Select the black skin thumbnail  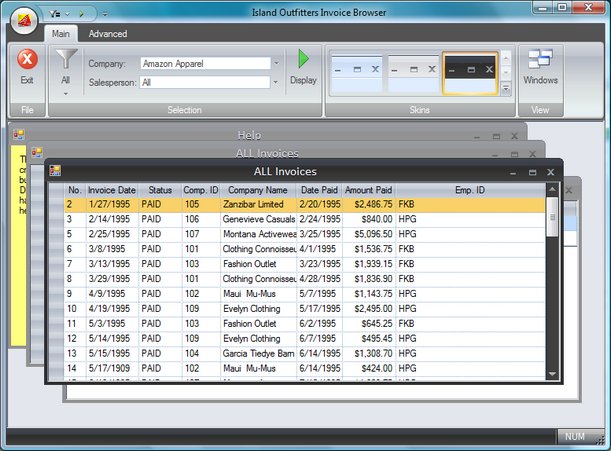click(x=470, y=74)
